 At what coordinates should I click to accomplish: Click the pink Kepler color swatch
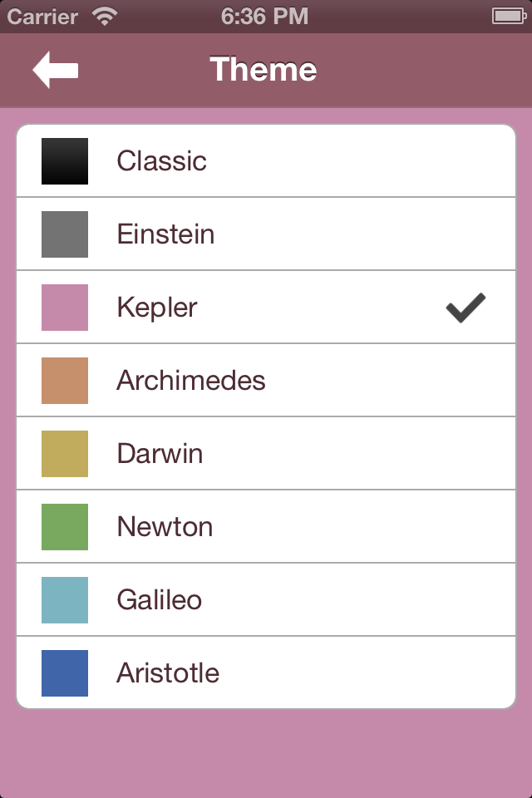65,308
